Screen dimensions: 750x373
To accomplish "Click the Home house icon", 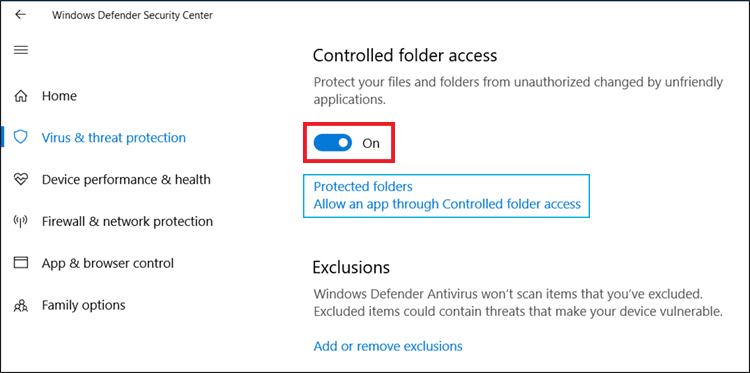I will (21, 96).
